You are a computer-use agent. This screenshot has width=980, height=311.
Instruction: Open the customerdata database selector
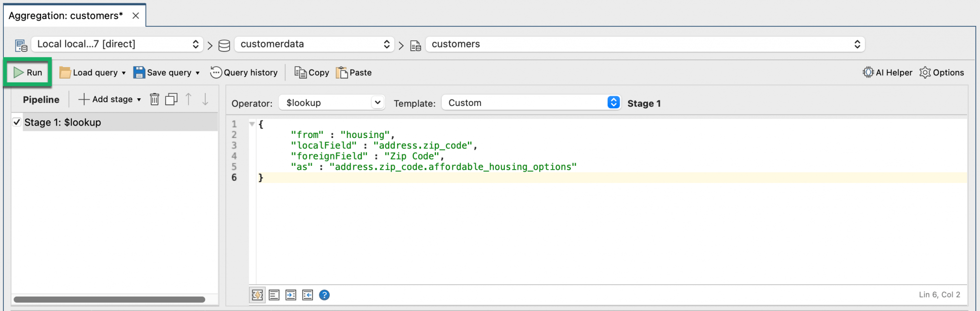click(314, 44)
